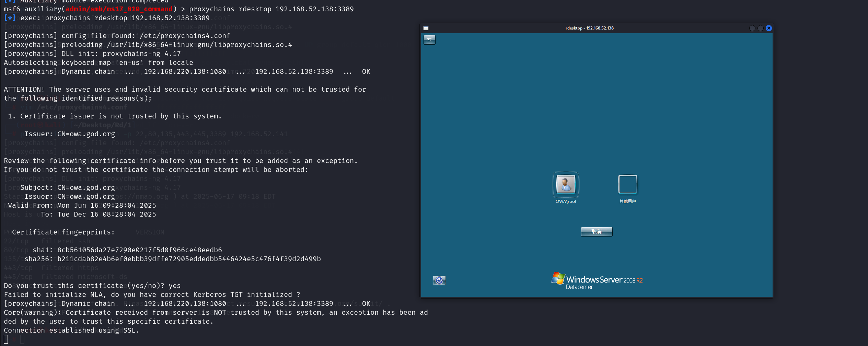This screenshot has height=346, width=868.
Task: Click the 'To: Tue Dec 16 08:28:04 2025' line
Action: pyautogui.click(x=99, y=214)
